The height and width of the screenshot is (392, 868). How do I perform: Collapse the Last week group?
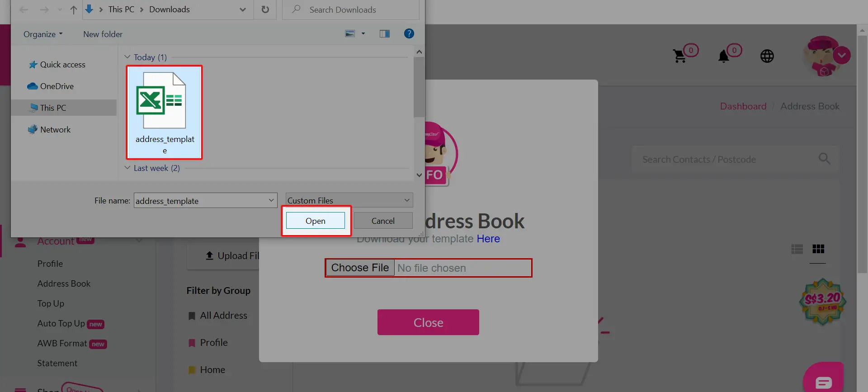(x=127, y=168)
